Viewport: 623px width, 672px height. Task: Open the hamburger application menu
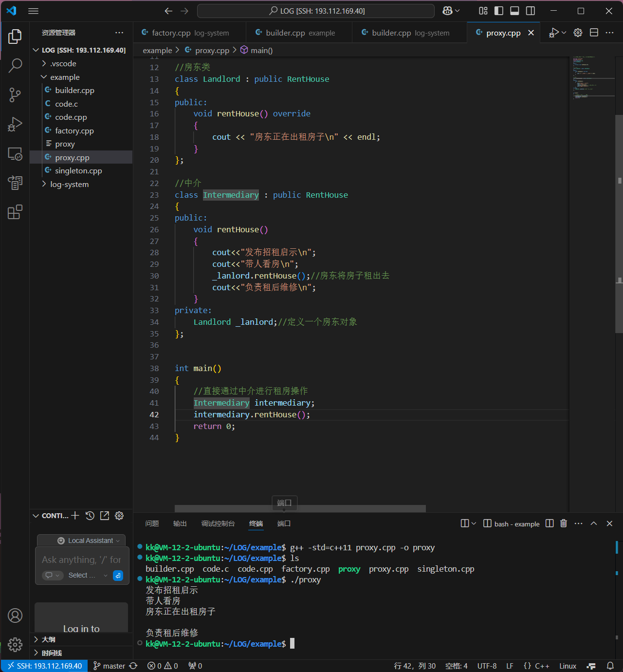[x=33, y=11]
